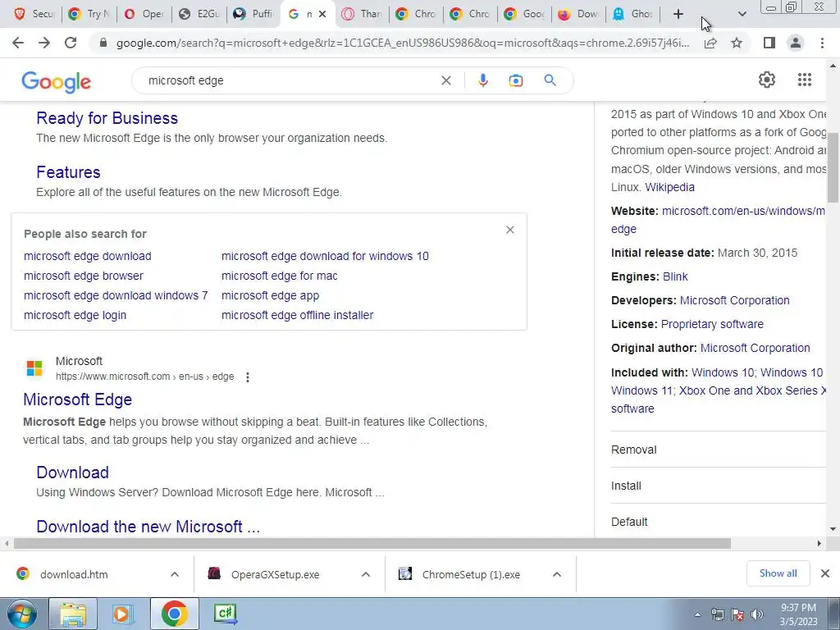Expand the Default section
The height and width of the screenshot is (630, 840).
(x=719, y=522)
